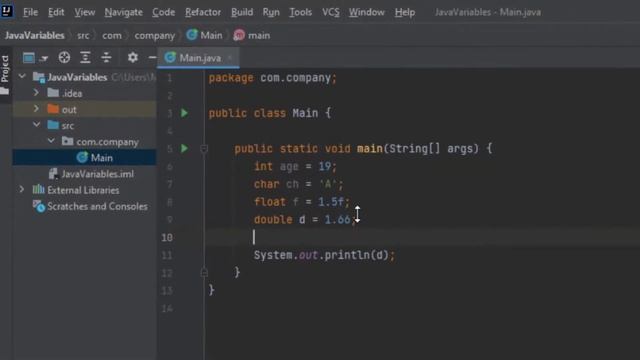Click the value '1.5f' on line 8
The height and width of the screenshot is (360, 640).
click(331, 202)
